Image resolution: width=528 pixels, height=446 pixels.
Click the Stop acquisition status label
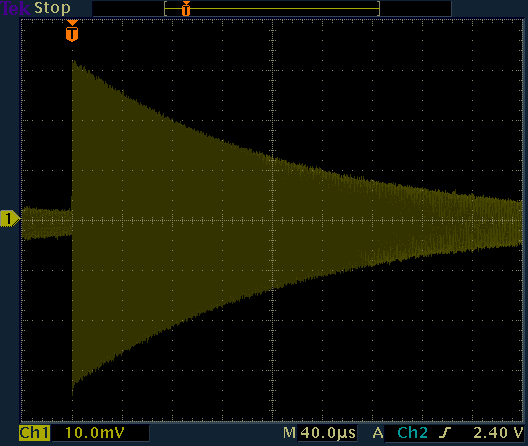coord(52,8)
